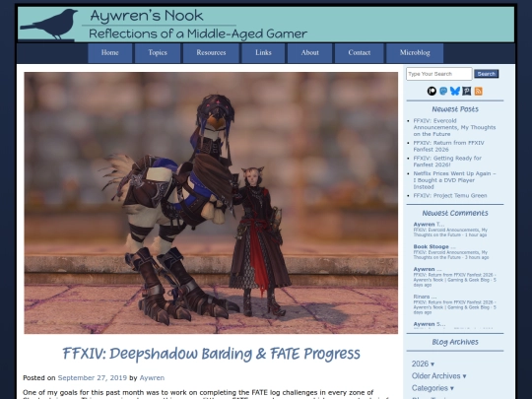Click the Newest Posts heading
532x399 pixels.
(x=454, y=109)
